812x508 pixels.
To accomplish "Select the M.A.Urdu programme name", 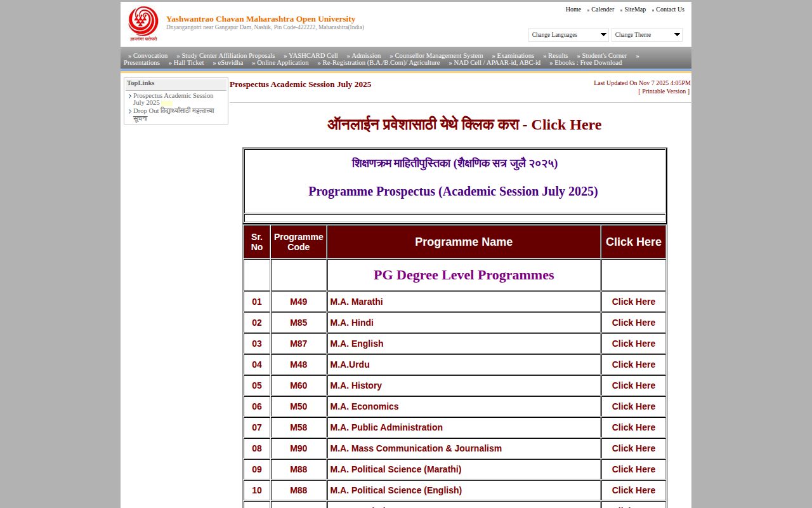I will 350,364.
